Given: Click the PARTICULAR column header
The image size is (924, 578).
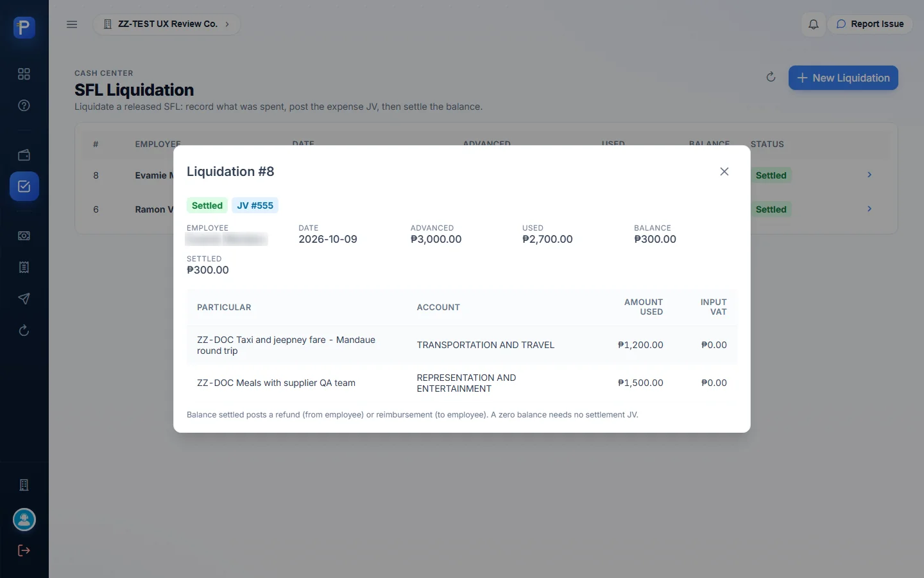Looking at the screenshot, I should tap(224, 307).
